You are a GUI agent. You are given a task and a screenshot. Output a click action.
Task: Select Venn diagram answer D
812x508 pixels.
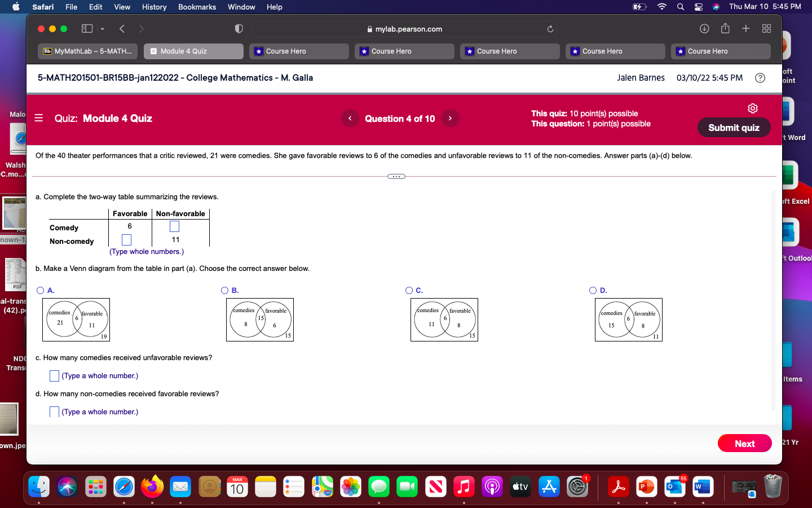click(593, 290)
